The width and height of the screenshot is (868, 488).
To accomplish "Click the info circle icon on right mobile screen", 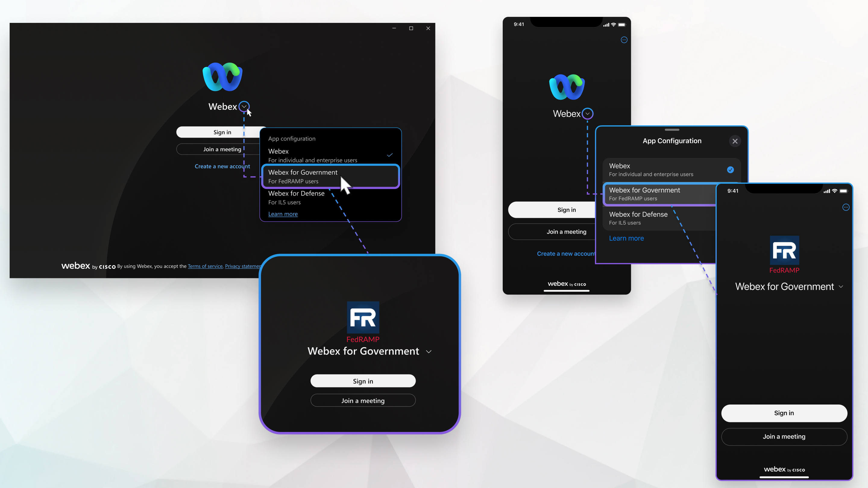I will 847,207.
